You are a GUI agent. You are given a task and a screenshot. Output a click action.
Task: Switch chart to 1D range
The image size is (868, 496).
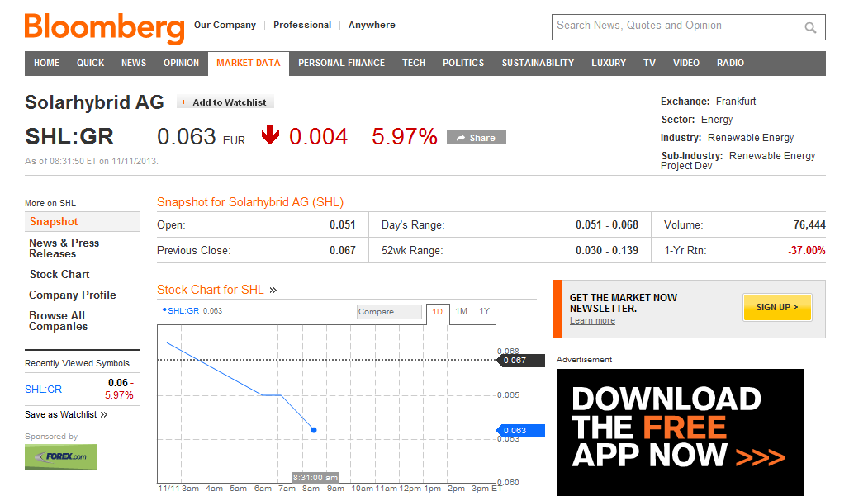438,312
